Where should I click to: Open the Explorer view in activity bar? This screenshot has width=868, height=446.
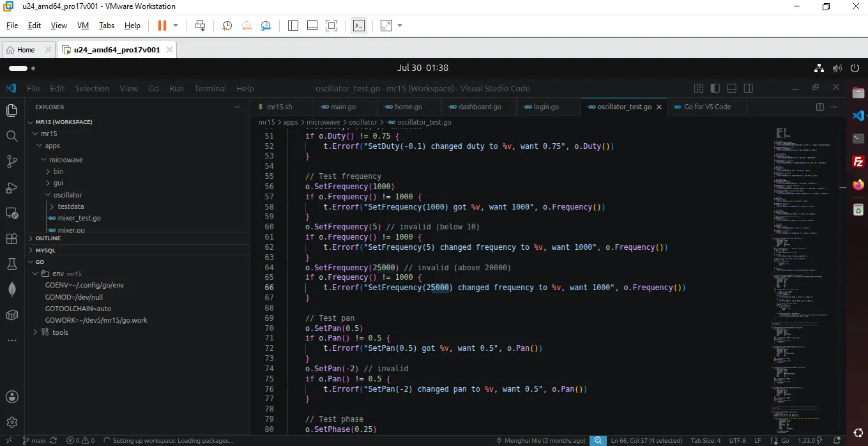pos(11,111)
